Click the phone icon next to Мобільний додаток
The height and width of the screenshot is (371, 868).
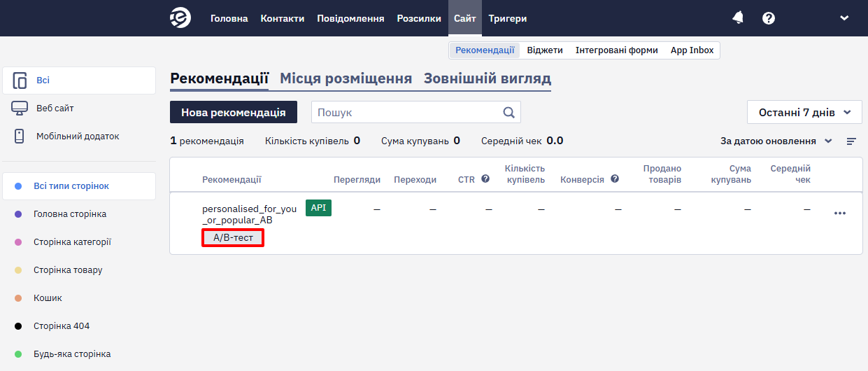tap(20, 136)
